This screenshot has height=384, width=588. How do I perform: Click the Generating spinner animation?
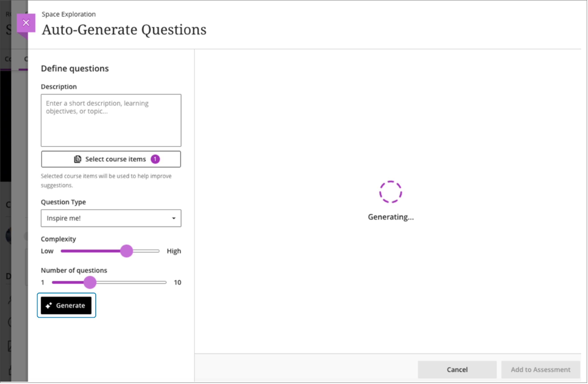[391, 192]
